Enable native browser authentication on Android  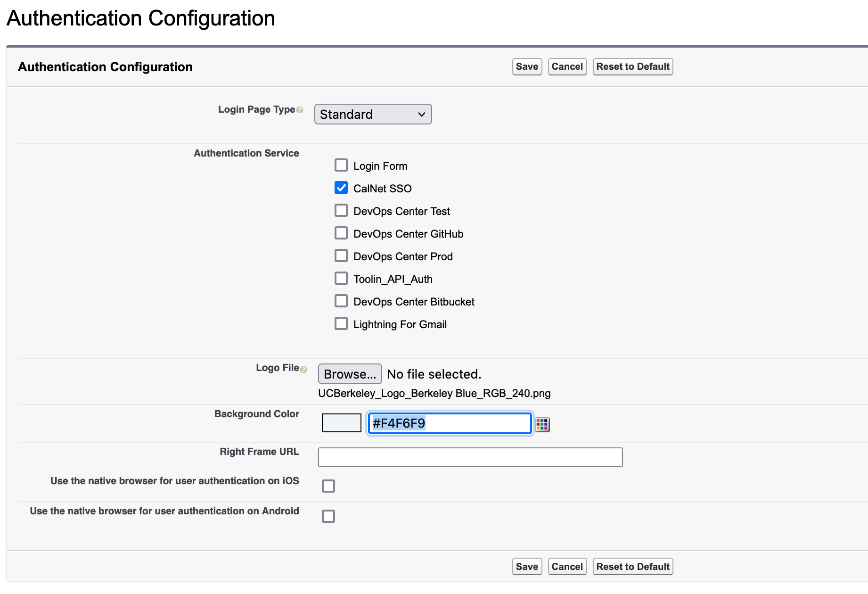point(328,516)
